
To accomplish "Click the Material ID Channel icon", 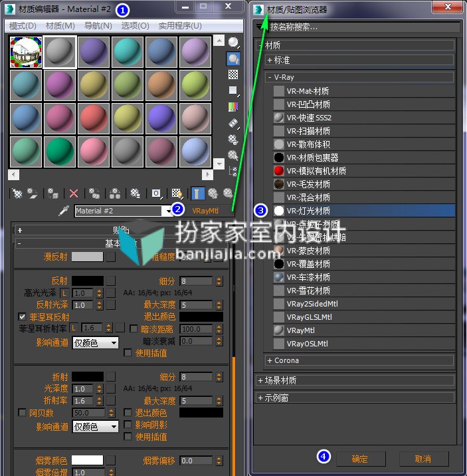I will click(x=157, y=193).
